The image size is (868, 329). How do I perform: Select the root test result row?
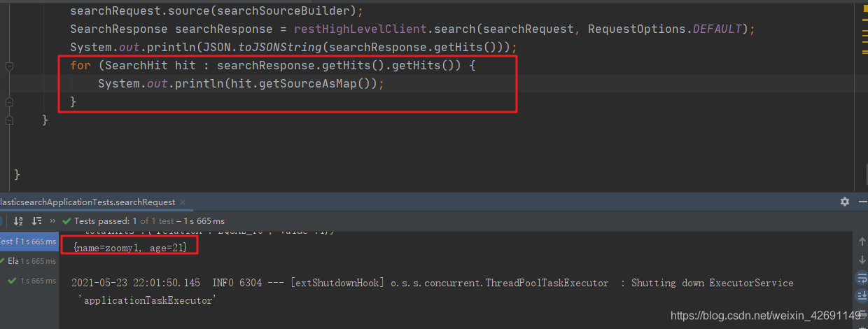(28, 241)
